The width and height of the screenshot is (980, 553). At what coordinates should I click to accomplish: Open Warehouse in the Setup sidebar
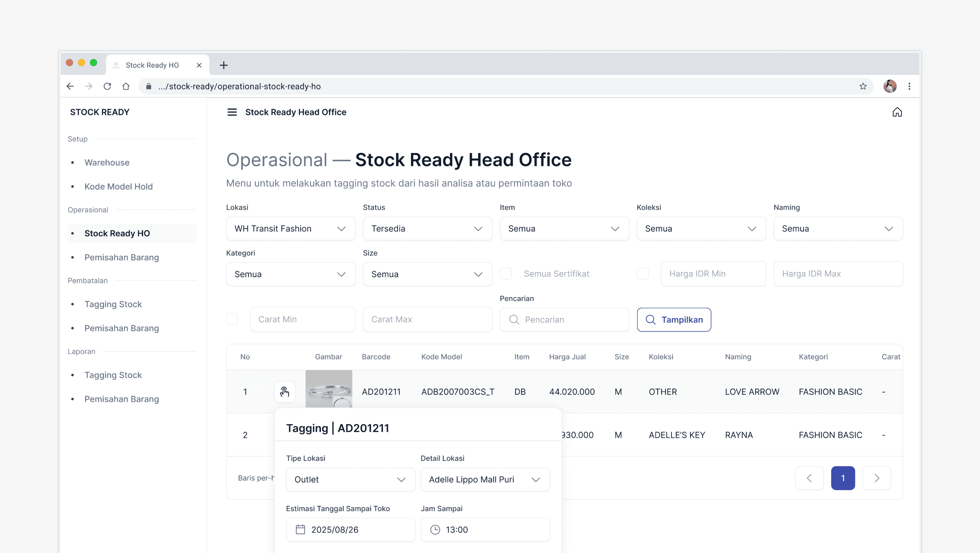coord(107,163)
